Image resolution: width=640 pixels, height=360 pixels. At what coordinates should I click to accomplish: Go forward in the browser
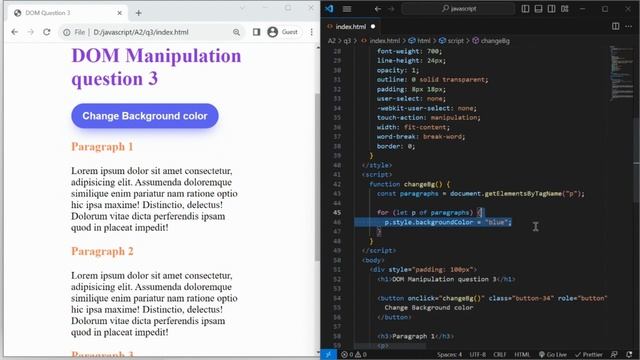click(31, 32)
